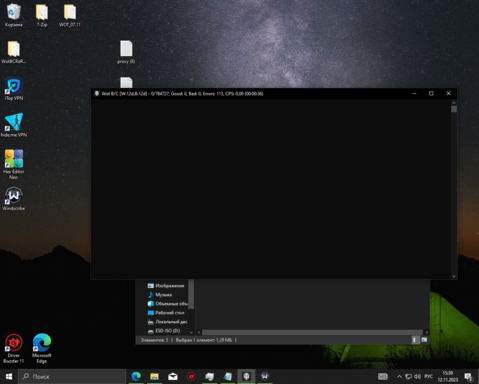The image size is (479, 384).
Task: Open Рабочий стол in Explorer navigation pane
Action: 166,313
